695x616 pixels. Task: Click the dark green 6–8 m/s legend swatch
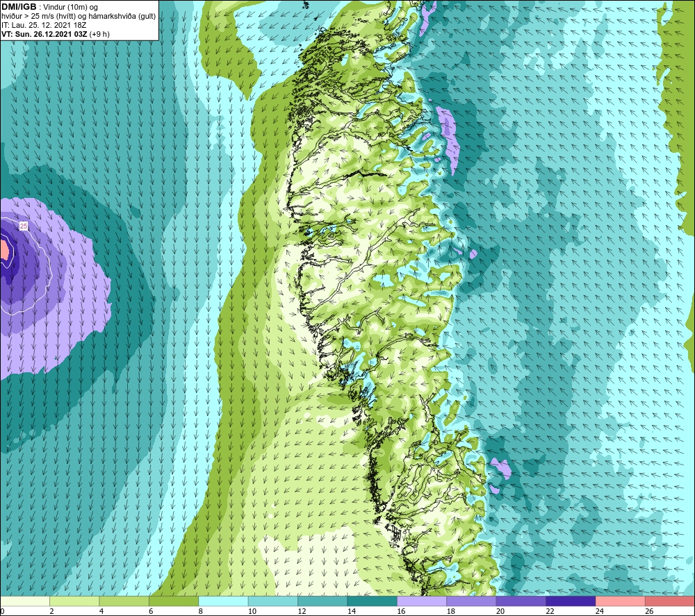(x=174, y=601)
